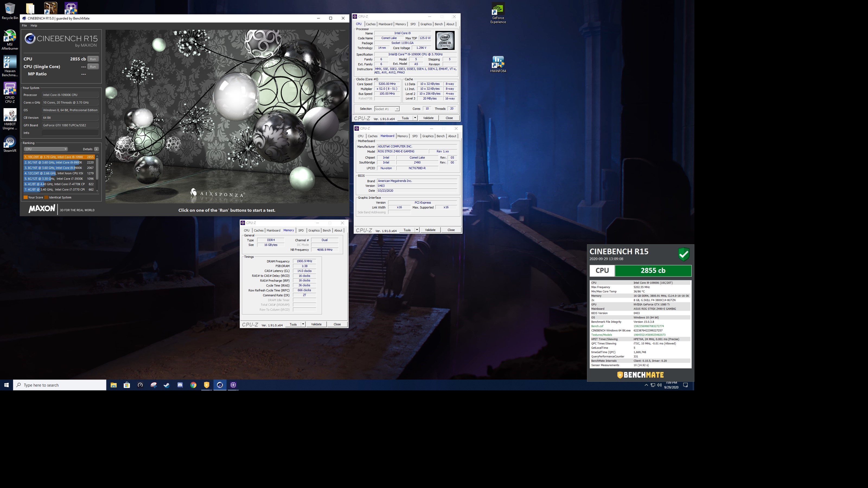Open Tools dropdown arrow in Memory CPU-Z

303,325
